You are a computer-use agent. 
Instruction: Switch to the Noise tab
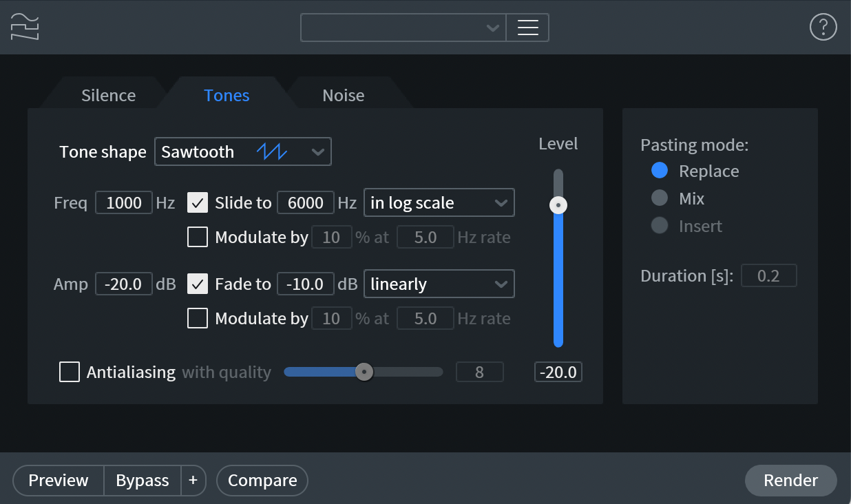click(343, 95)
